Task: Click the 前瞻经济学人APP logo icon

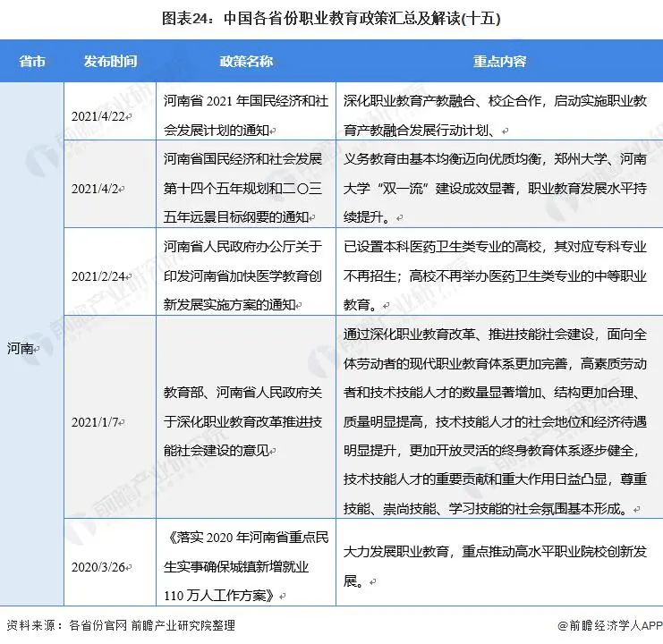Action: click(563, 625)
